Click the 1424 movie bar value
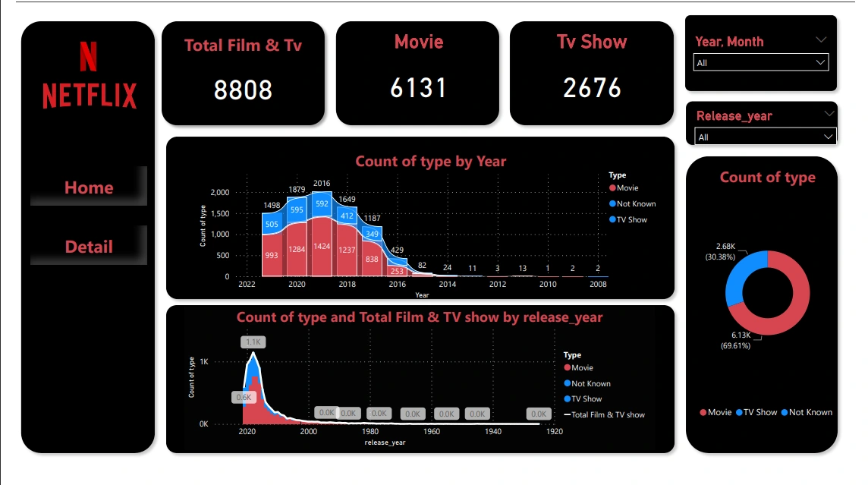Screen dimensions: 868x485 click(322, 247)
